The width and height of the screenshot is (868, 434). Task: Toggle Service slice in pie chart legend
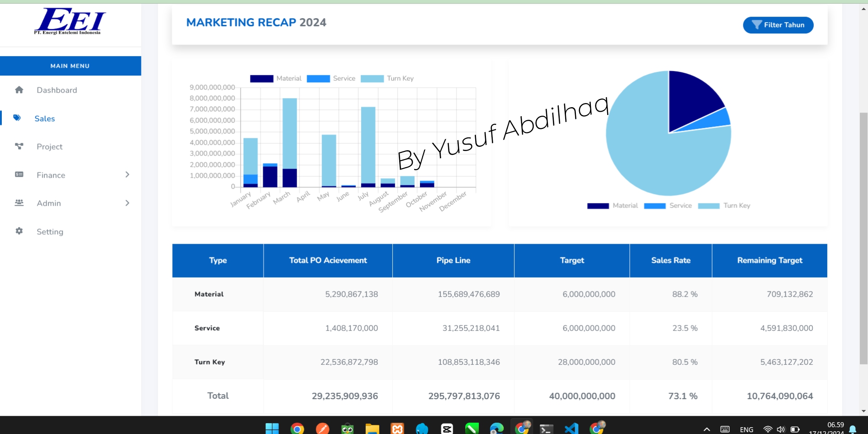click(x=668, y=206)
